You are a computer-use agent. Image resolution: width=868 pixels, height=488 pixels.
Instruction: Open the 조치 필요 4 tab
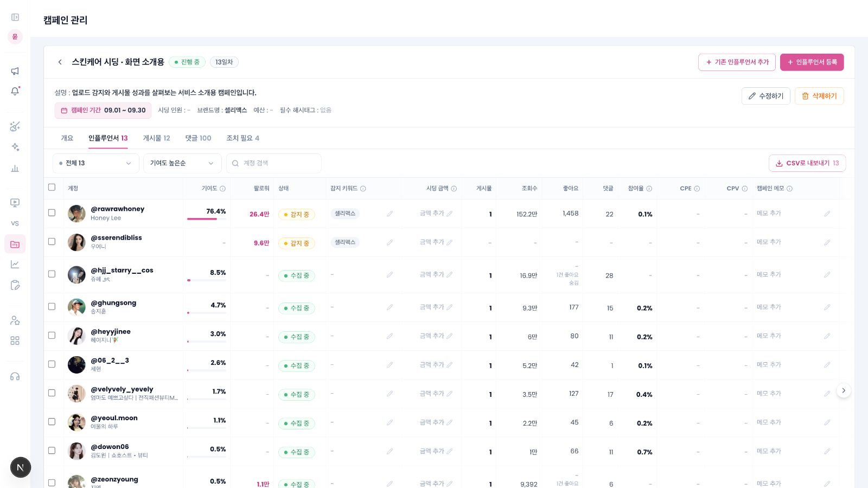pyautogui.click(x=242, y=138)
